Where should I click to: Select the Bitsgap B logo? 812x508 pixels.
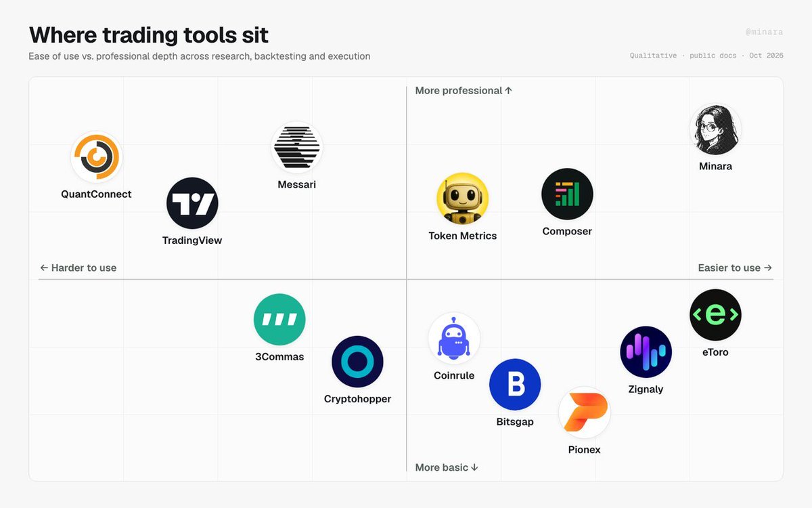click(x=515, y=385)
